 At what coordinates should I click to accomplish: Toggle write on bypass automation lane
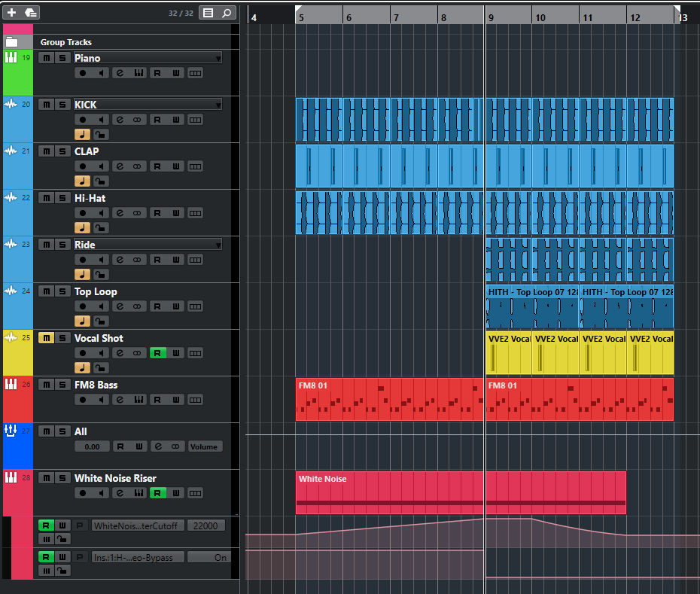(x=62, y=557)
